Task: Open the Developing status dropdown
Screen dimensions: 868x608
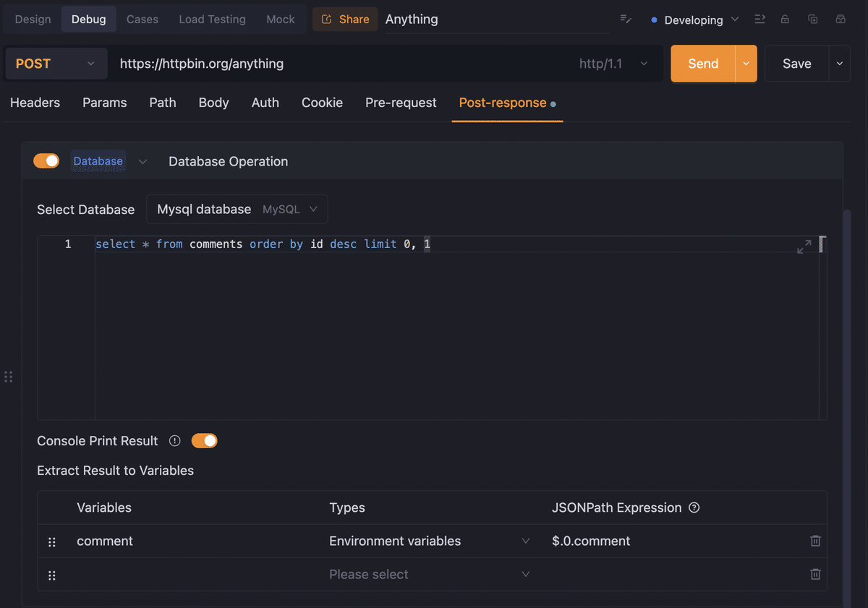Action: click(x=694, y=20)
